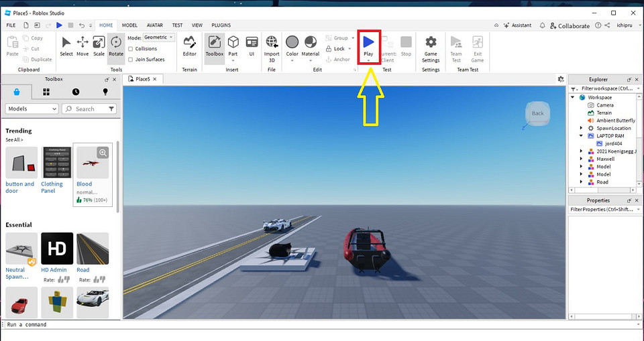Enable the Collisions checkbox

click(x=130, y=49)
